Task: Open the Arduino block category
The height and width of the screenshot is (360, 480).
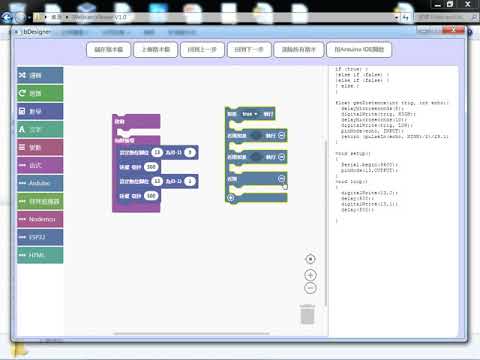Action: pyautogui.click(x=40, y=183)
